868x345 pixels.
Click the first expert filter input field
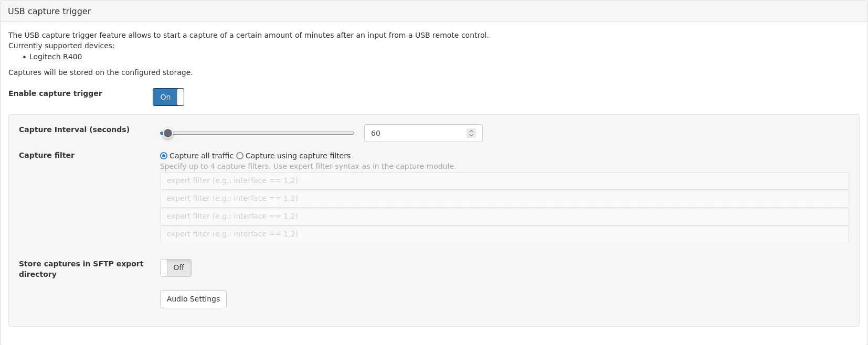504,181
